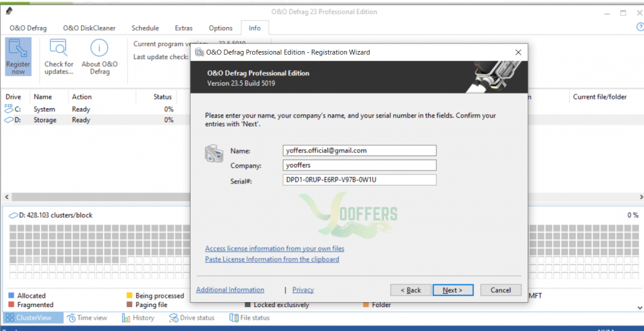
Task: Click the Paging file brown swatch
Action: pos(129,305)
